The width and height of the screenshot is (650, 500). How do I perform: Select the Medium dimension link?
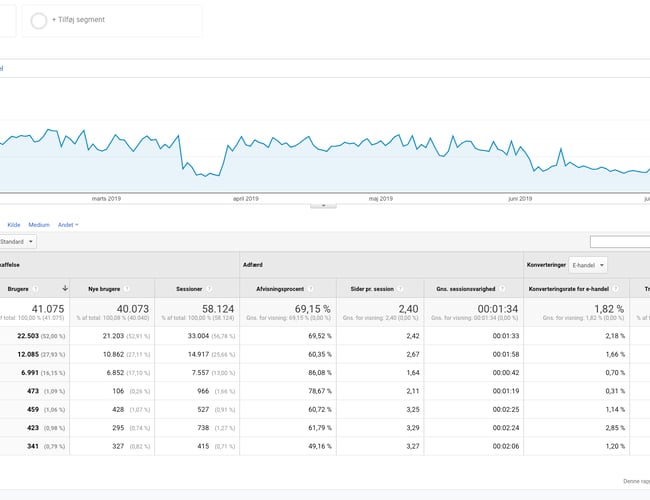pos(39,225)
